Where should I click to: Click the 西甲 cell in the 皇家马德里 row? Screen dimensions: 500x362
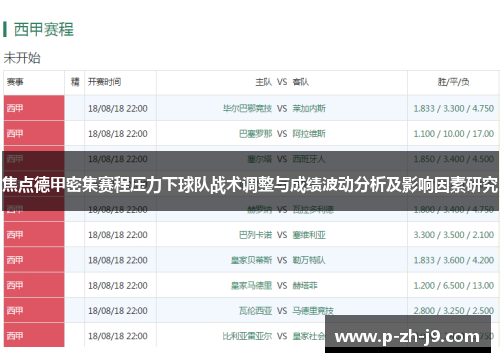point(34,285)
